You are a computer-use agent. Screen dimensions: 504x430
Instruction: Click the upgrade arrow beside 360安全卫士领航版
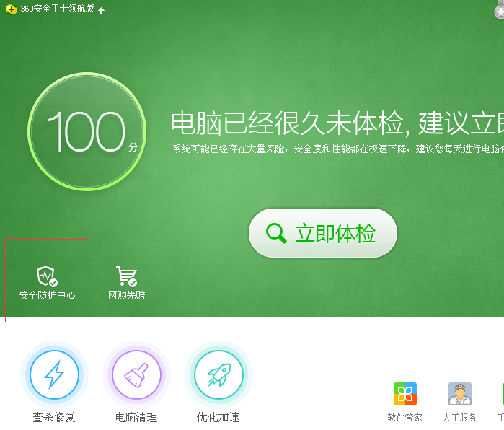pyautogui.click(x=101, y=11)
